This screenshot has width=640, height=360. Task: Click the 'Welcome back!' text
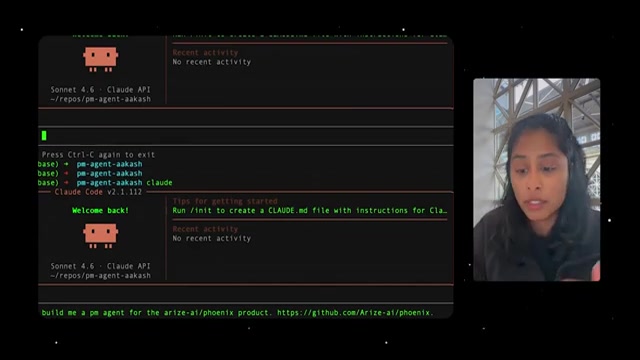tap(100, 211)
